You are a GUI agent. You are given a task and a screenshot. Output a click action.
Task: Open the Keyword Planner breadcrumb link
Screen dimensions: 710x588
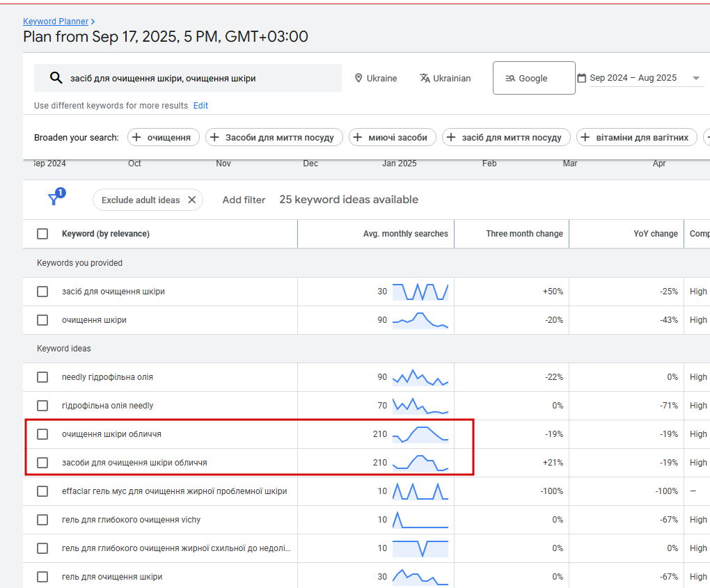56,22
